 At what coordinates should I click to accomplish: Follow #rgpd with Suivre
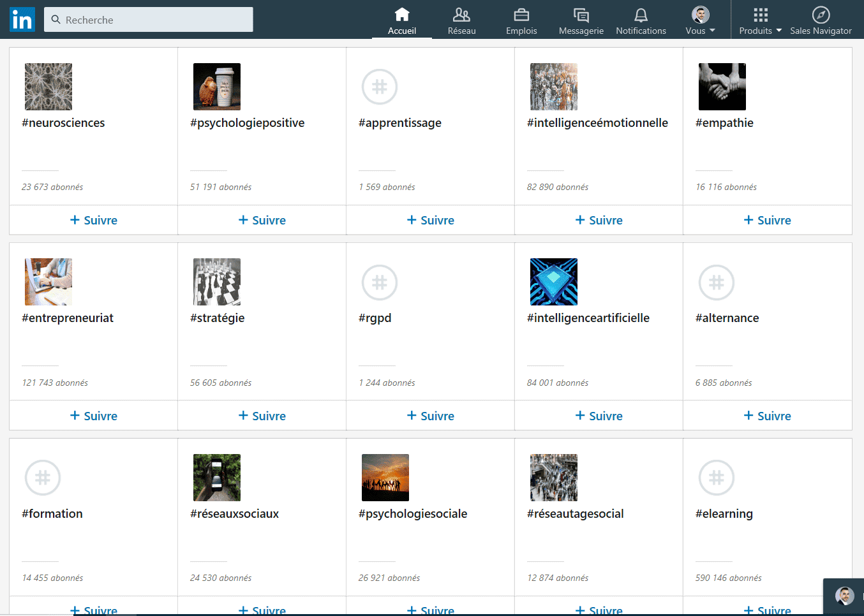[x=430, y=416]
